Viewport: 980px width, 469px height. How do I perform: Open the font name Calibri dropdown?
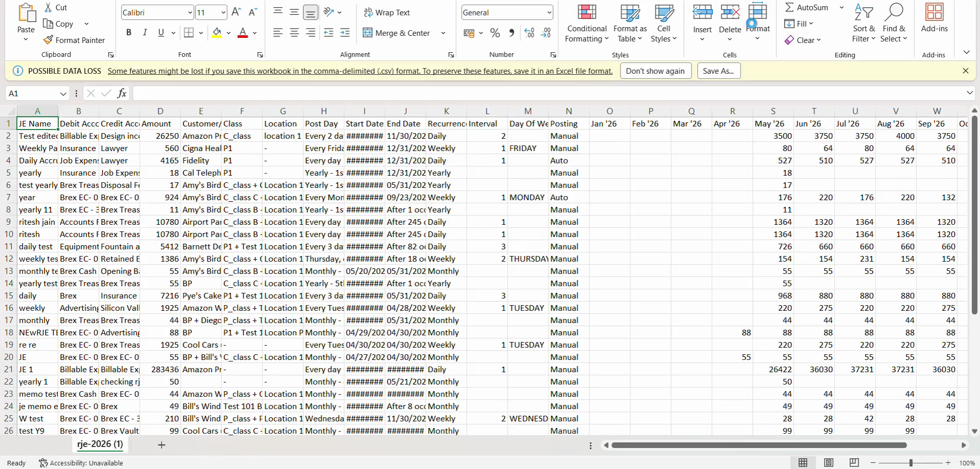coord(190,12)
